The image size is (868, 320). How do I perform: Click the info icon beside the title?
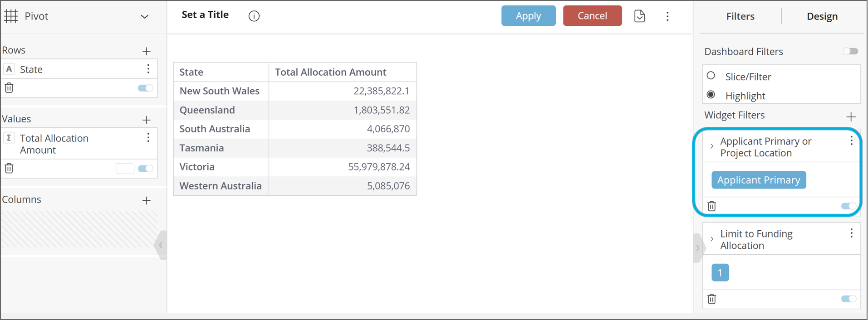254,16
